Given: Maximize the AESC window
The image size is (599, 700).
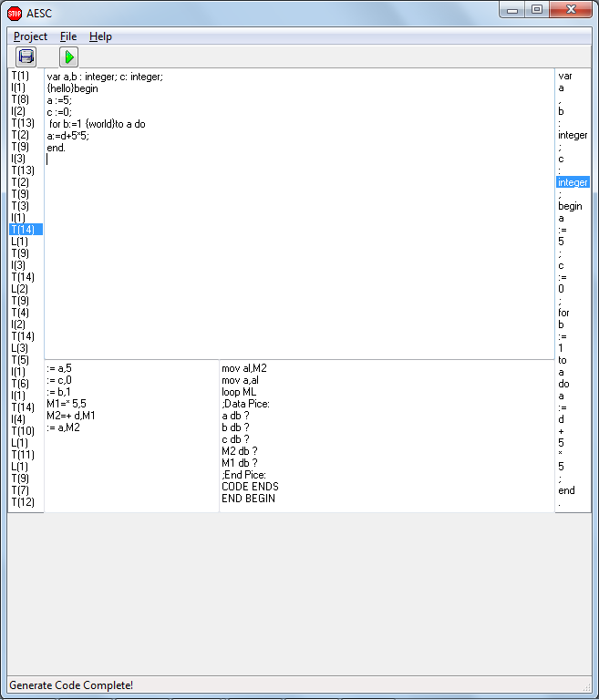Looking at the screenshot, I should [537, 10].
